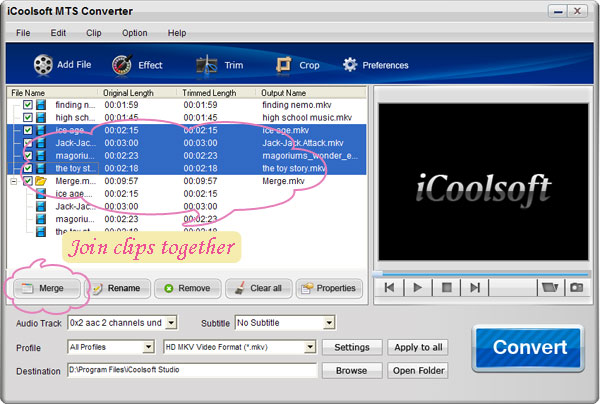The image size is (600, 404).
Task: Click the film icon of selected Jack-Jack row
Action: pyautogui.click(x=41, y=143)
